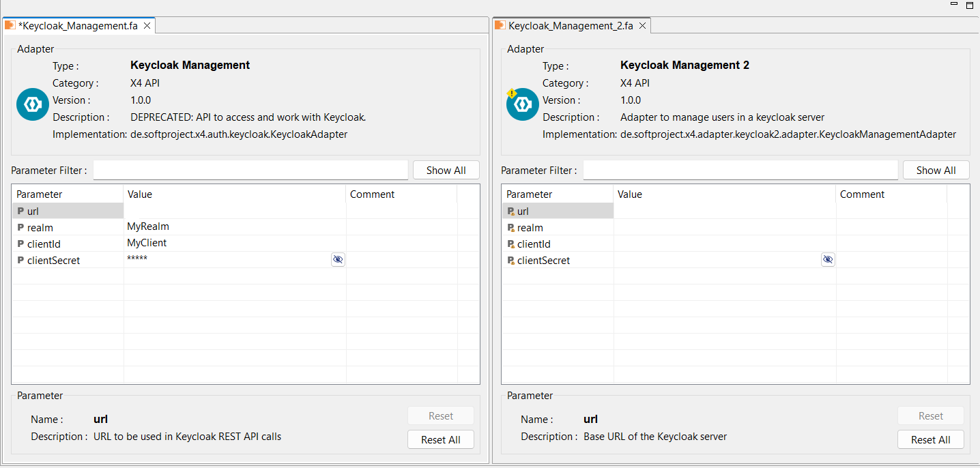Click the url parameter icon in left table
The height and width of the screenshot is (468, 980).
pos(20,211)
